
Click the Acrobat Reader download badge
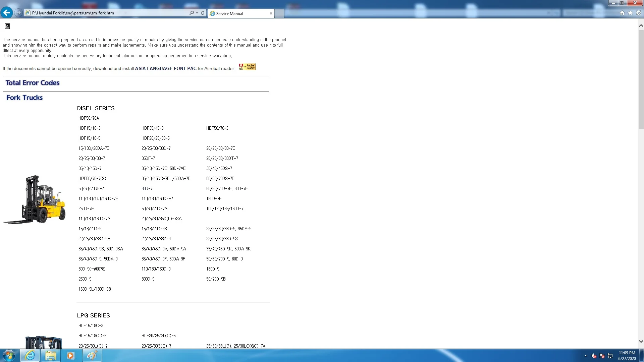coord(247,67)
